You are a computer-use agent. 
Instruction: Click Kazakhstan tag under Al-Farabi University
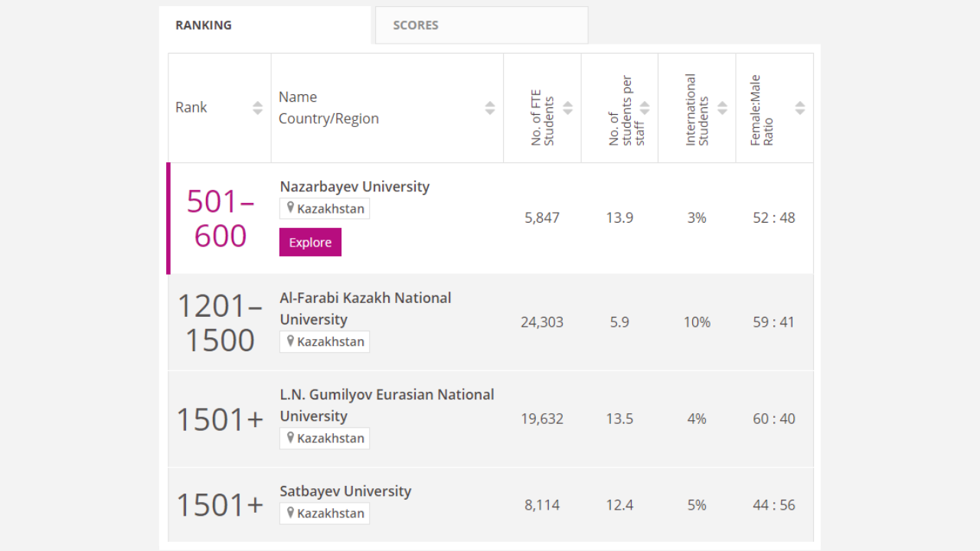tap(325, 342)
